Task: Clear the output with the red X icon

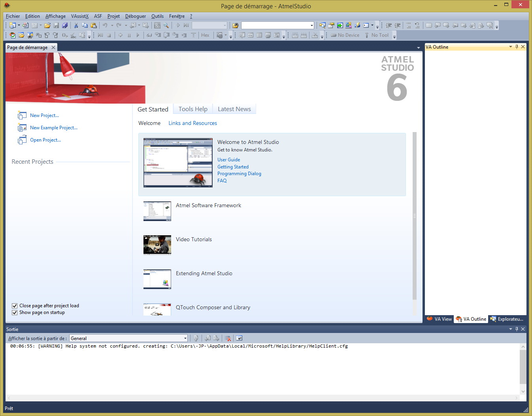Action: point(228,338)
